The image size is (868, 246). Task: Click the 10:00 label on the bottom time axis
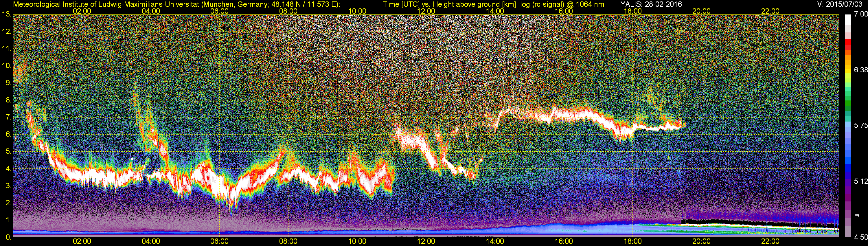(x=357, y=242)
